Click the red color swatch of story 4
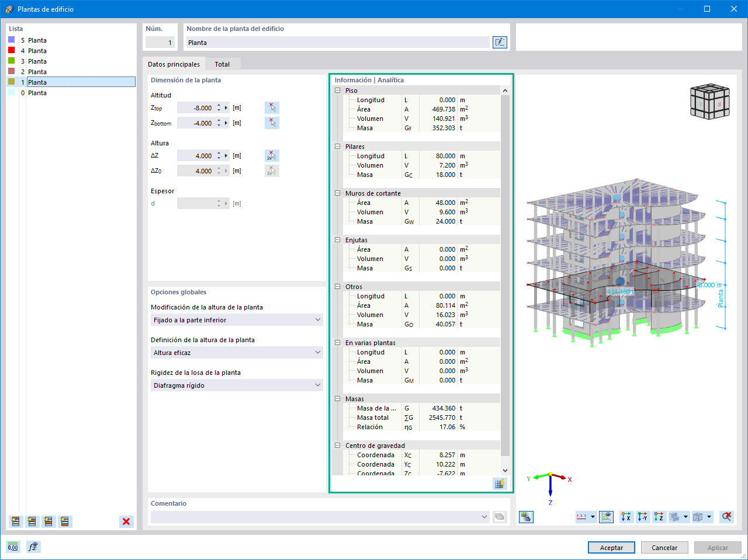Screen dimensions: 748x560 [12, 50]
